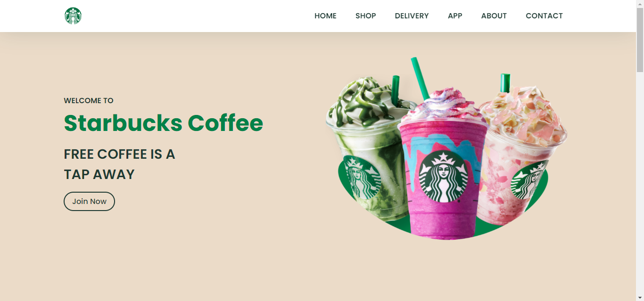
Task: Navigate to ABOUT in the header
Action: 494,16
